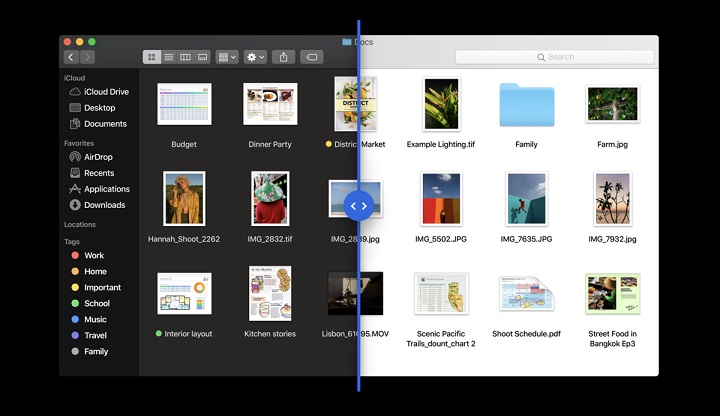Image resolution: width=720 pixels, height=416 pixels.
Task: Click the Edit Tags toolbar icon
Action: pyautogui.click(x=311, y=57)
